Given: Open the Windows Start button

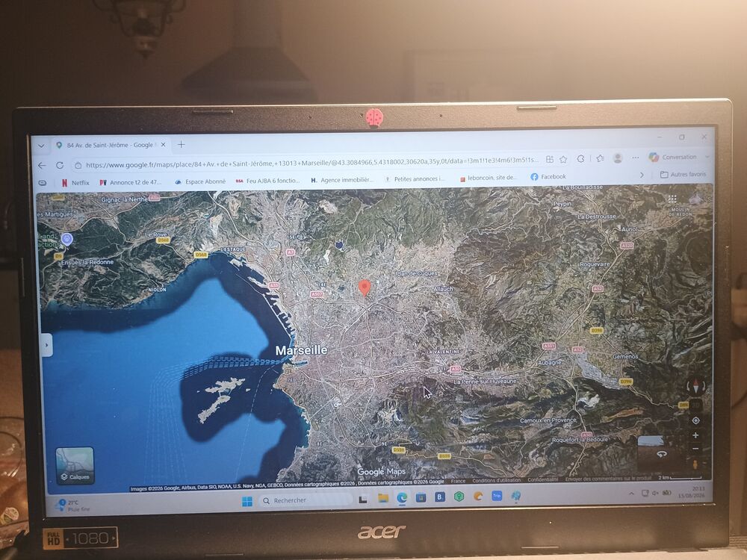Looking at the screenshot, I should (247, 501).
